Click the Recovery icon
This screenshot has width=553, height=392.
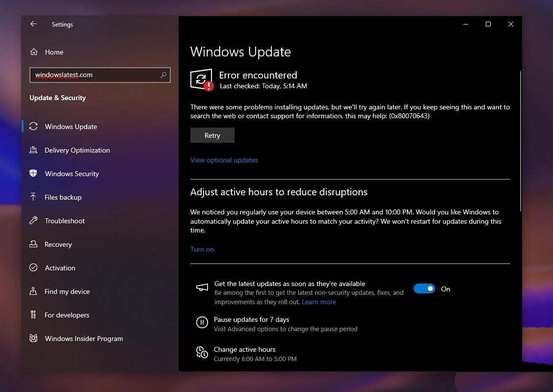coord(33,244)
